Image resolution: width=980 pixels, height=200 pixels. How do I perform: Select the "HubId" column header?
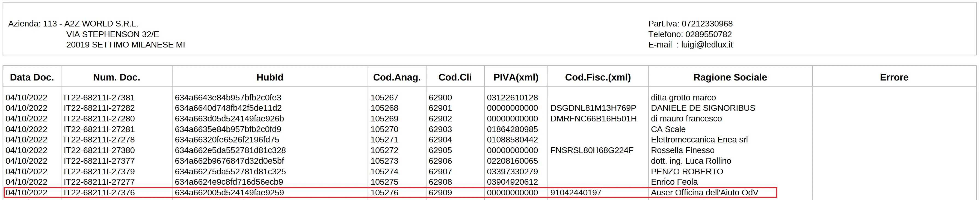point(270,77)
